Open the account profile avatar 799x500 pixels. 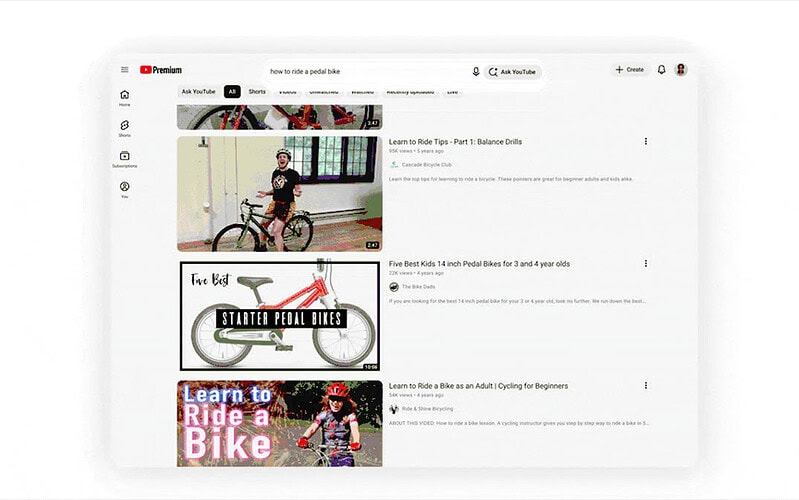pyautogui.click(x=681, y=69)
